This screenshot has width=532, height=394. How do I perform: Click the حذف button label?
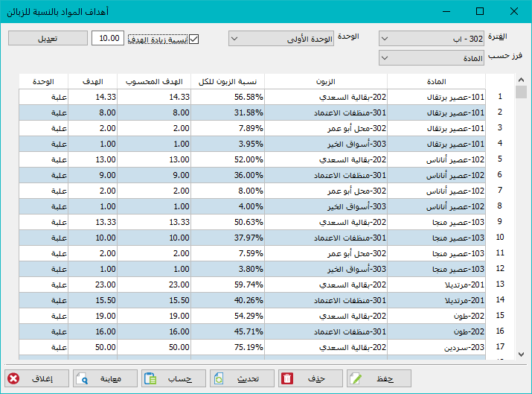(316, 378)
